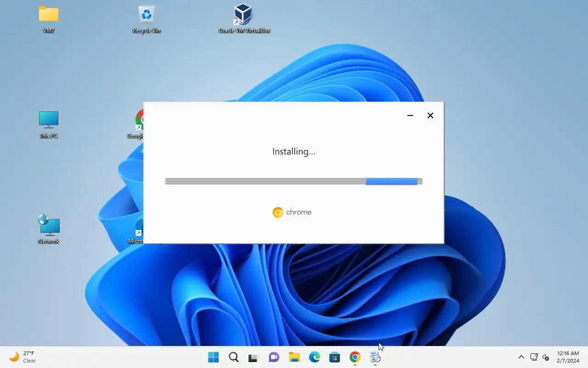Launch Microsoft Edge from taskbar
This screenshot has height=368, width=588.
click(315, 357)
